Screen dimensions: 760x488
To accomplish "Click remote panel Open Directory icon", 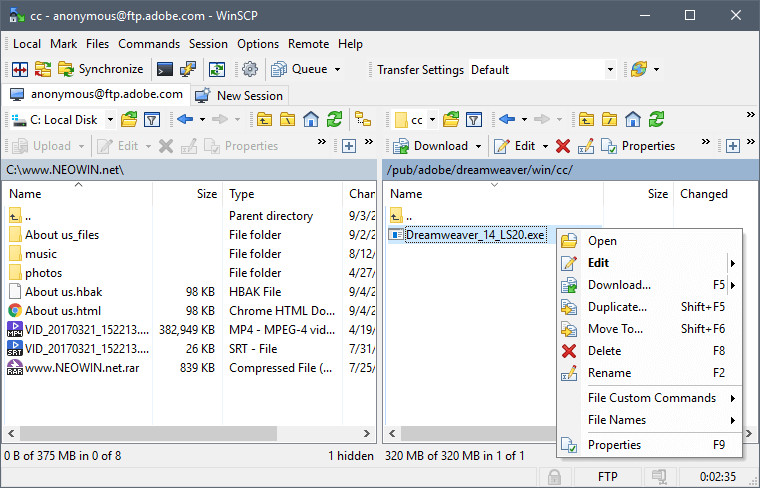I will click(x=451, y=119).
